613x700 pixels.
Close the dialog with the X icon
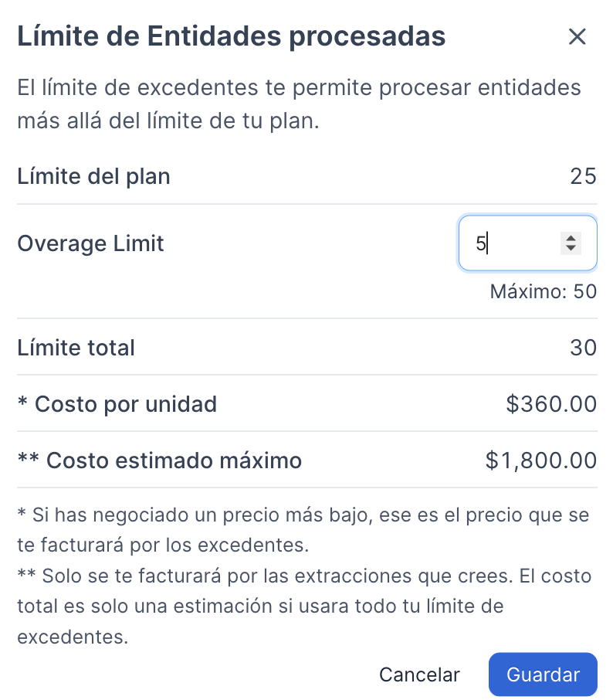(x=577, y=36)
